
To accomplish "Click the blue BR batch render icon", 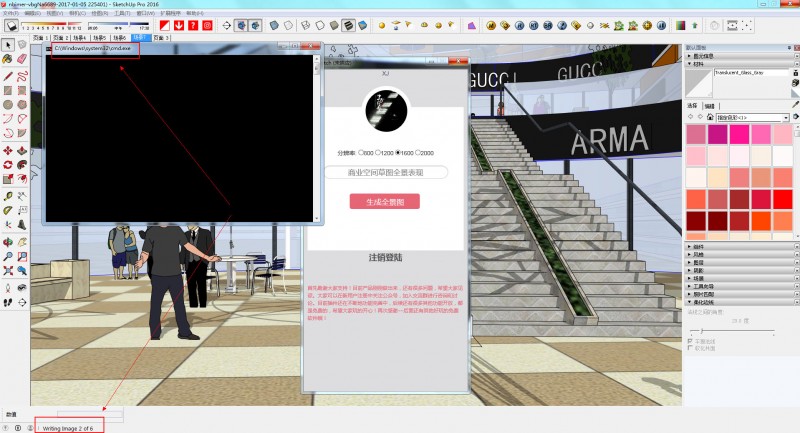I will pos(548,25).
